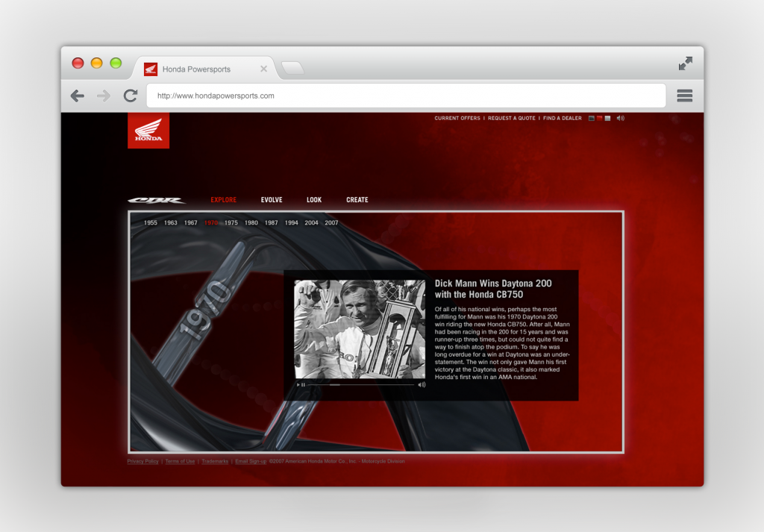Click the Honda wing logo
Image resolution: width=764 pixels, height=532 pixels.
coord(148,131)
